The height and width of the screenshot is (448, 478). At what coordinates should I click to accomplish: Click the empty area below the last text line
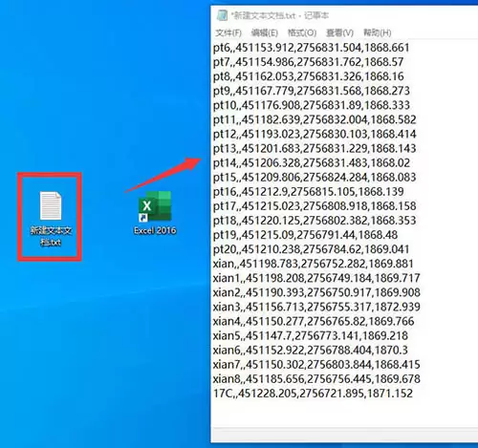click(344, 414)
